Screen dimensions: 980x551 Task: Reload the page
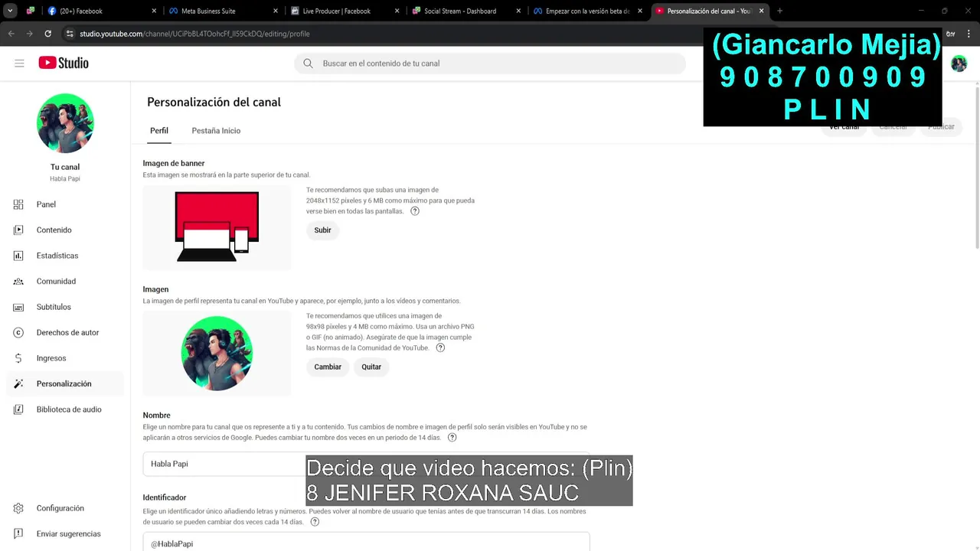click(x=47, y=34)
